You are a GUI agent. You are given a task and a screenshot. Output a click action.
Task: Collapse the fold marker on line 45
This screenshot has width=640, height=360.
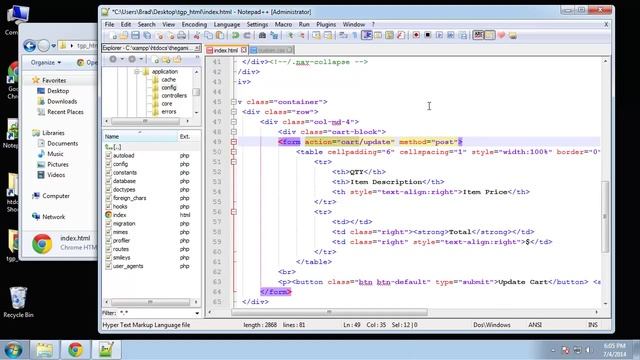pos(234,102)
